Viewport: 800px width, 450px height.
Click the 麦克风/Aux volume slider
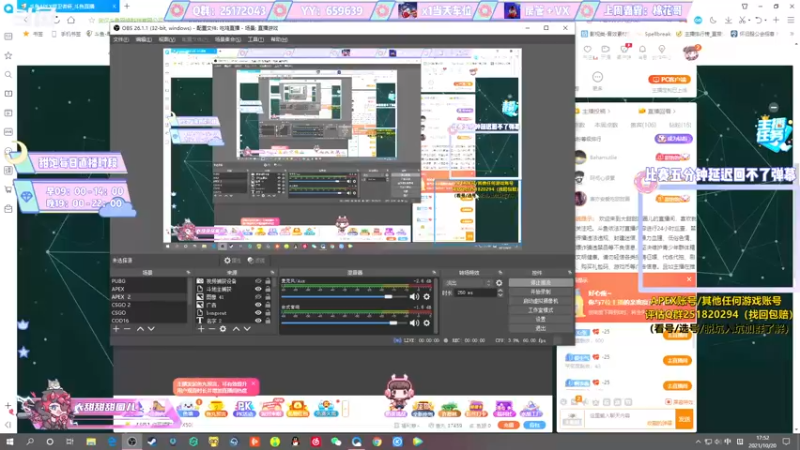(x=344, y=296)
